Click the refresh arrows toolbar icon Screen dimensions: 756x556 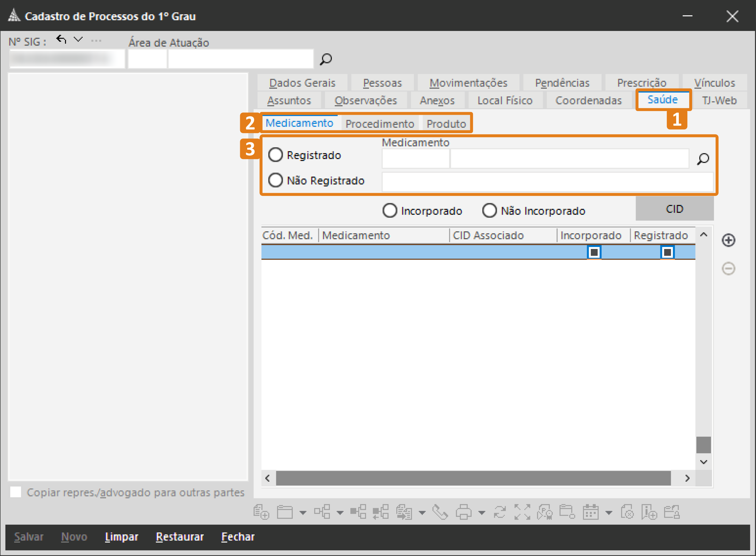[500, 512]
